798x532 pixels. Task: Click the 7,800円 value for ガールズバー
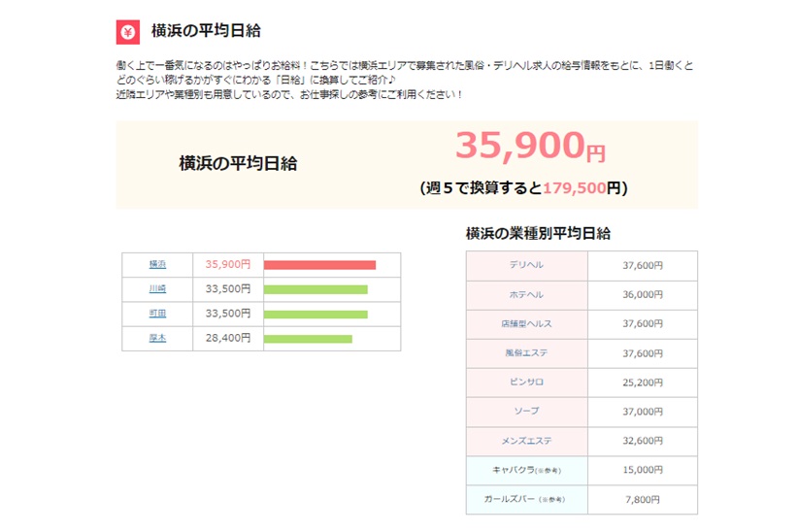pyautogui.click(x=642, y=499)
